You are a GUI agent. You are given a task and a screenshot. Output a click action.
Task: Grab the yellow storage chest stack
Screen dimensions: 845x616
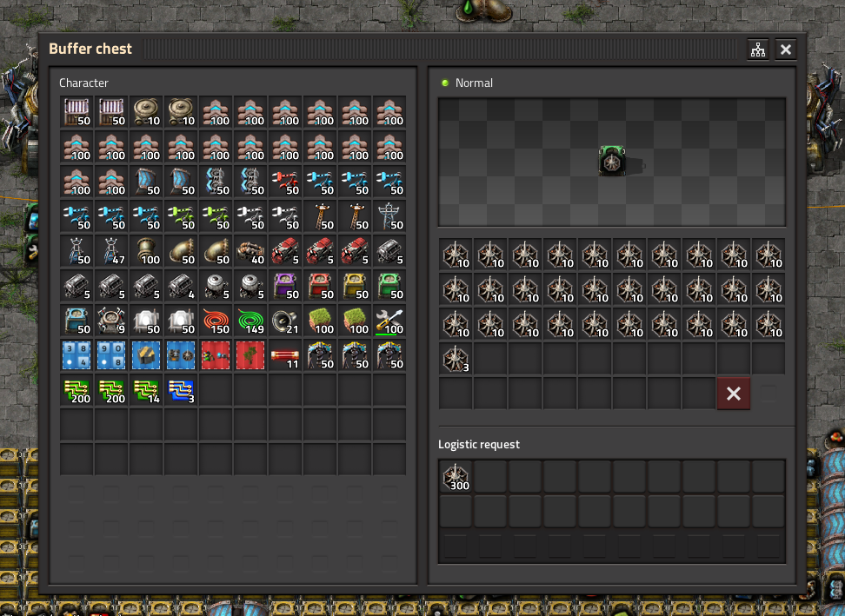click(x=355, y=286)
